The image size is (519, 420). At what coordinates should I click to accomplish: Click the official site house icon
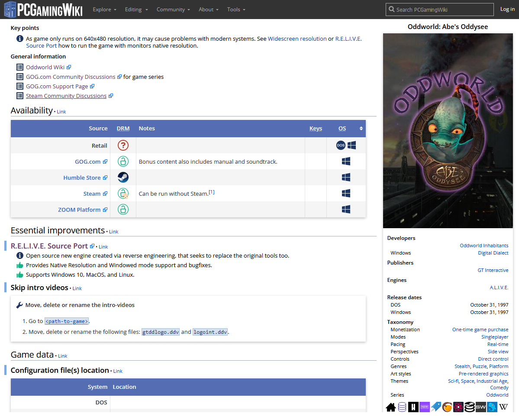391,407
